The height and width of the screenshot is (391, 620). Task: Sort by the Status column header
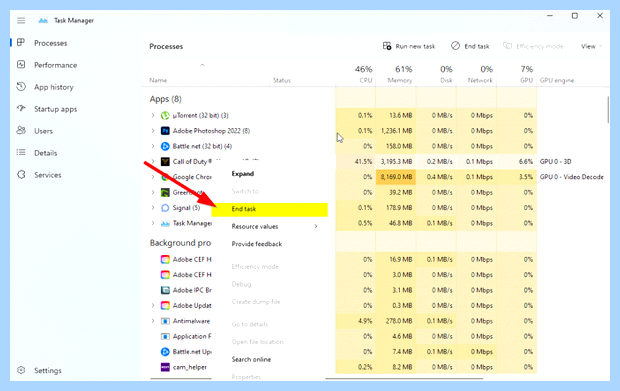[x=282, y=80]
